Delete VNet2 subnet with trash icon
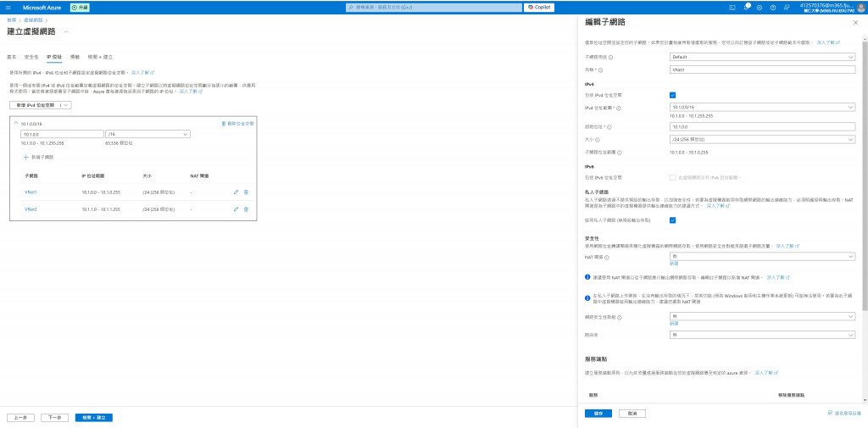The width and height of the screenshot is (868, 428). point(246,209)
